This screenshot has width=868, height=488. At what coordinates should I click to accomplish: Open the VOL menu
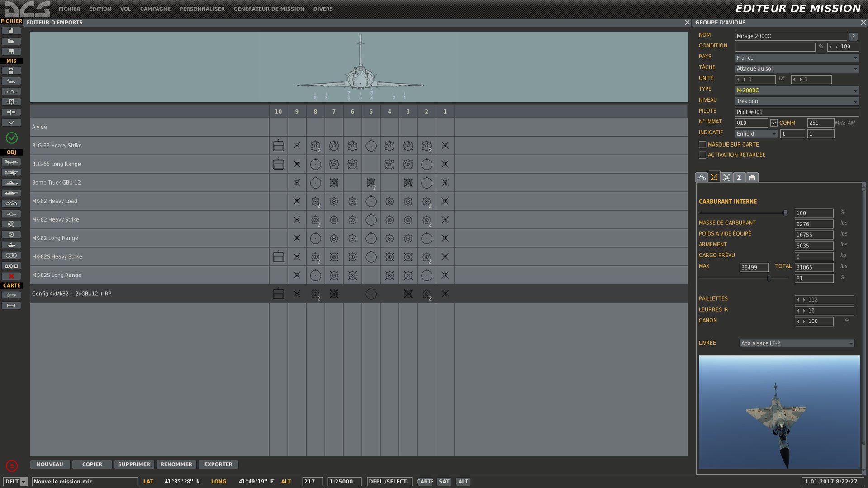pos(125,9)
